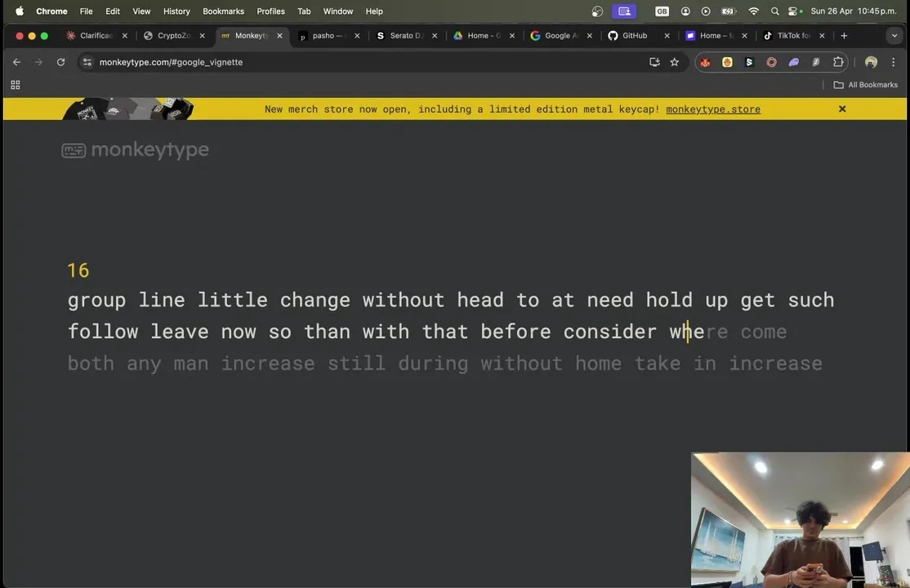Open the Window menu

coord(337,11)
